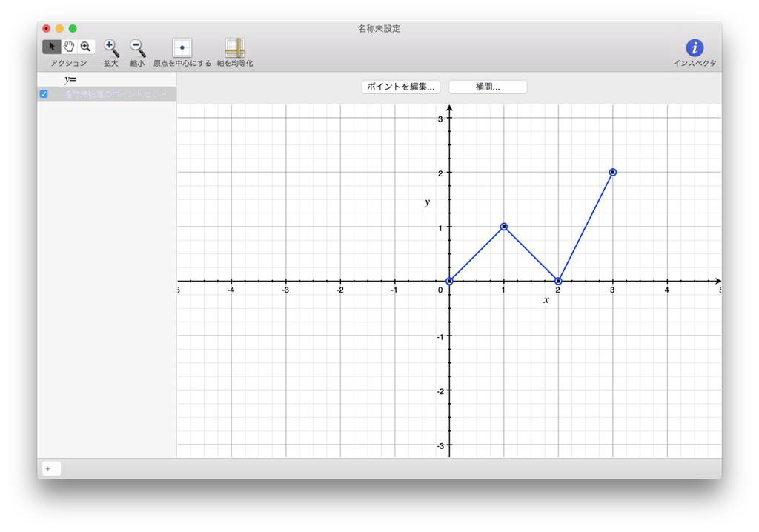The image size is (759, 532).
Task: Open the インスペクタ (Inspector) panel
Action: (x=694, y=46)
